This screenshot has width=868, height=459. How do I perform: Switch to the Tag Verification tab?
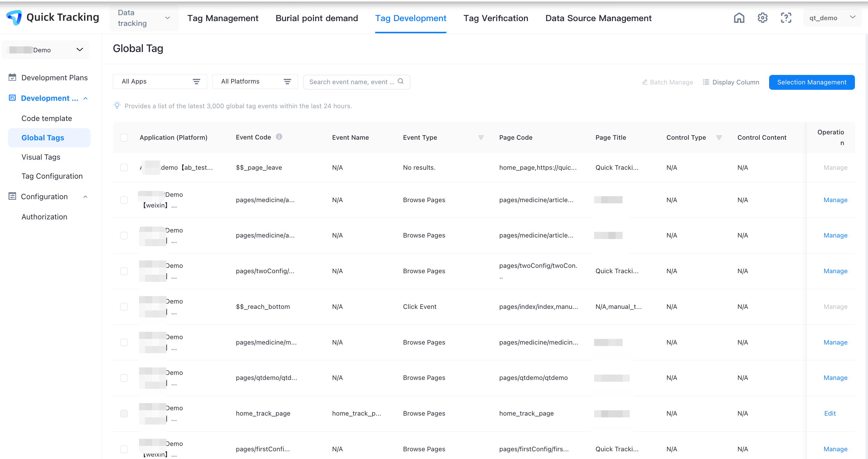tap(496, 18)
